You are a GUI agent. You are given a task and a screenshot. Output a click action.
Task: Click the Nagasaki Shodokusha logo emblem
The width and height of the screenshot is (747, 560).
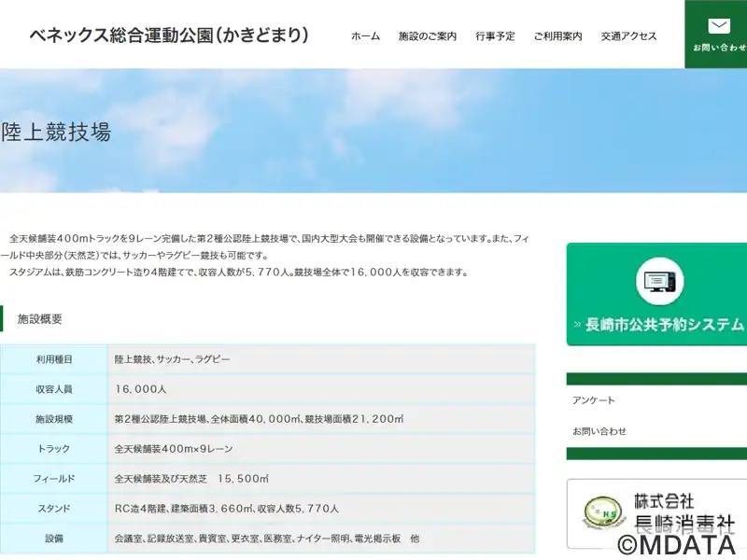pos(603,513)
